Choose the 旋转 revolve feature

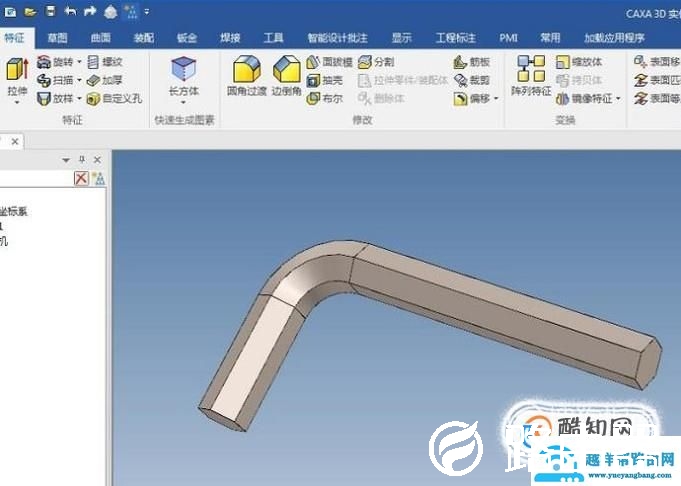55,62
